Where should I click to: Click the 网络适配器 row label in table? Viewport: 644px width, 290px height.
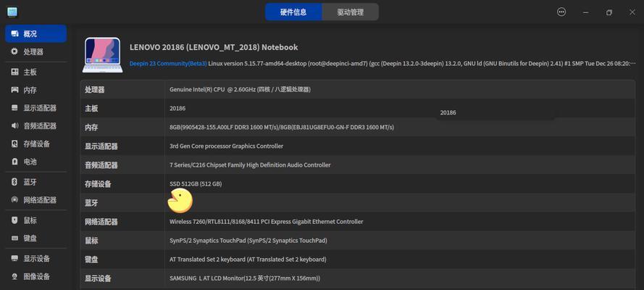pos(101,222)
